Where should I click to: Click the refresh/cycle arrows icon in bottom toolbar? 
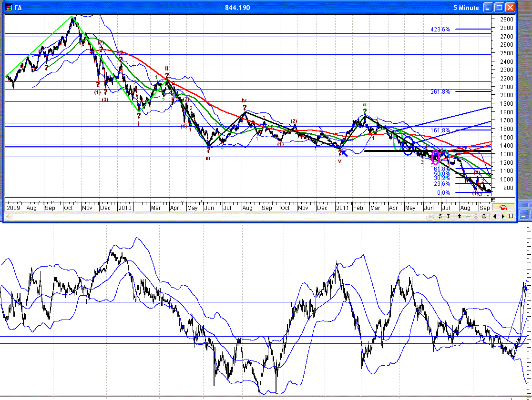pyautogui.click(x=440, y=216)
